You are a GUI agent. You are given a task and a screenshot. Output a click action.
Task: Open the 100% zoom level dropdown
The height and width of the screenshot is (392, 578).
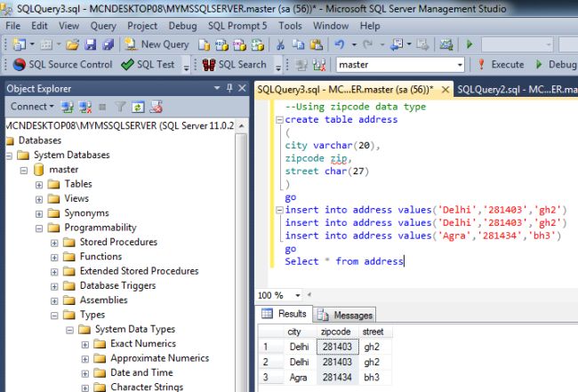tap(295, 295)
